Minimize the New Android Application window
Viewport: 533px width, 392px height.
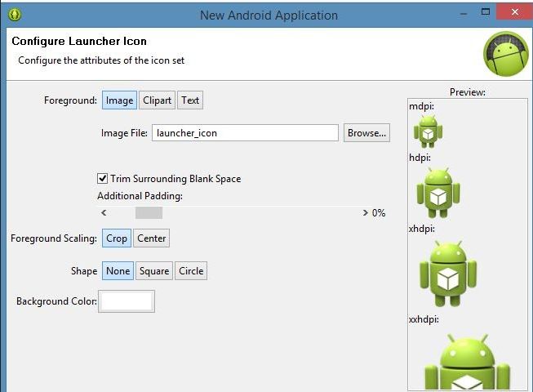tap(464, 14)
